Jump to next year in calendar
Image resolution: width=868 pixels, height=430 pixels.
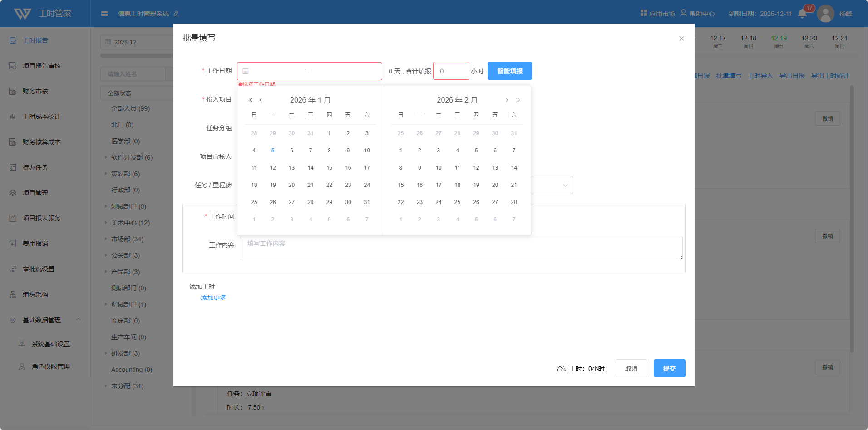click(518, 100)
